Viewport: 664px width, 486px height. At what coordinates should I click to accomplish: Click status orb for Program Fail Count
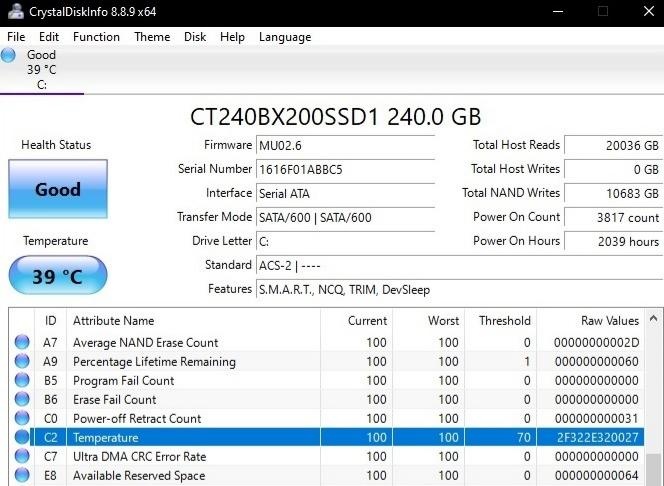pyautogui.click(x=22, y=380)
